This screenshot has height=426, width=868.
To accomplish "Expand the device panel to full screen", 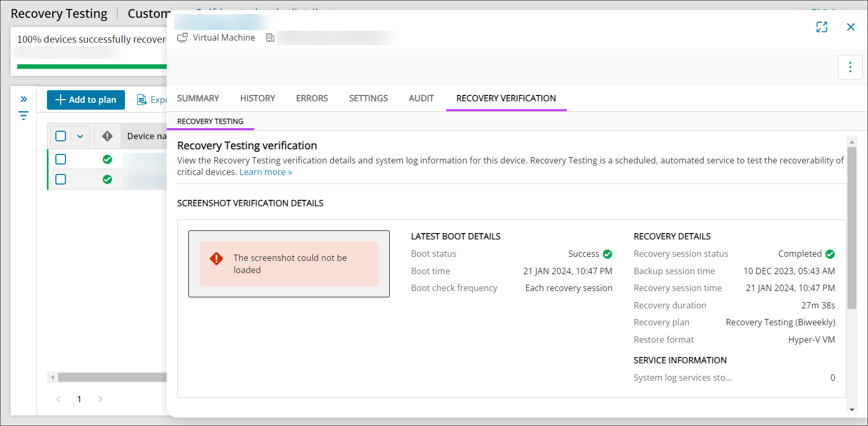I will (822, 27).
